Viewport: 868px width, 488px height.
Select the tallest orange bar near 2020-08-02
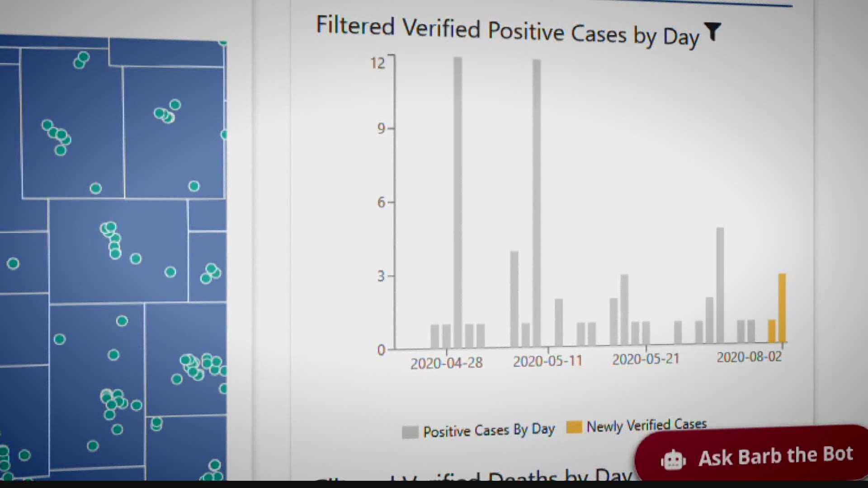coord(782,307)
